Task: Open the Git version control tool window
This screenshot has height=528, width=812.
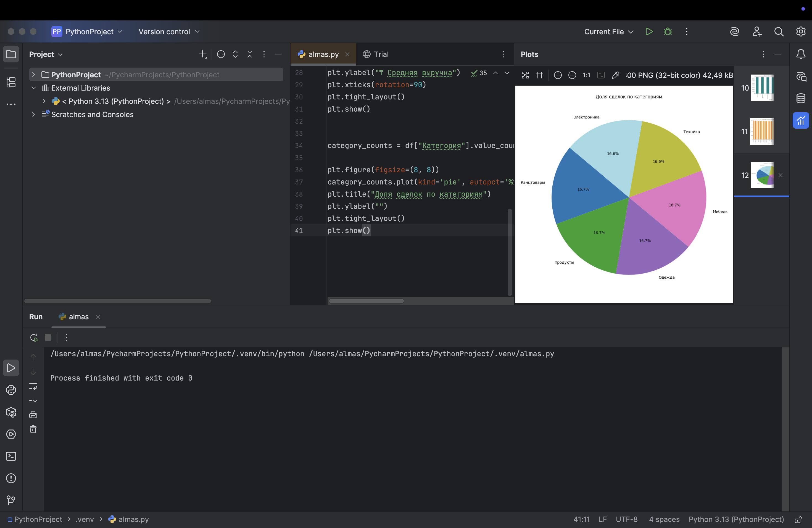Action: [11, 500]
